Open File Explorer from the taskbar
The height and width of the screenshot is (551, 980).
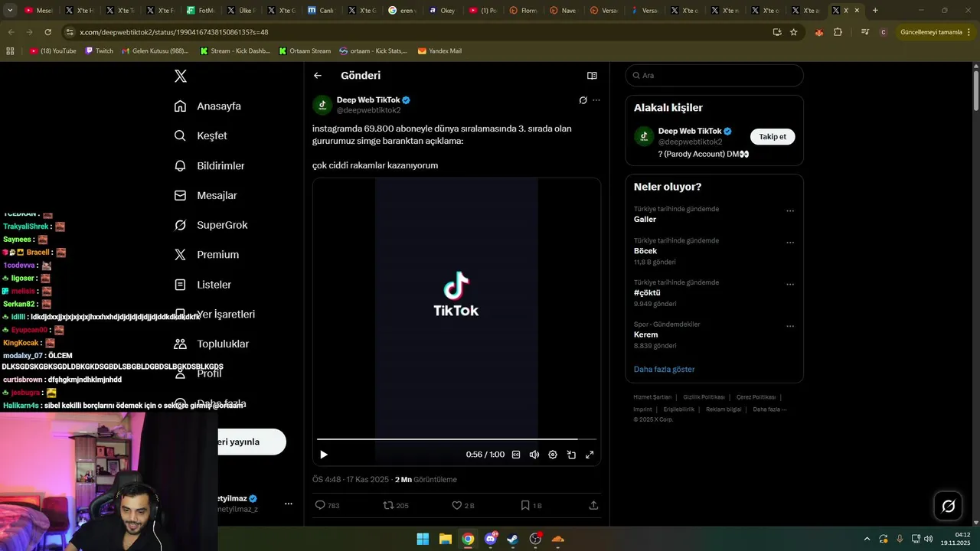point(445,539)
